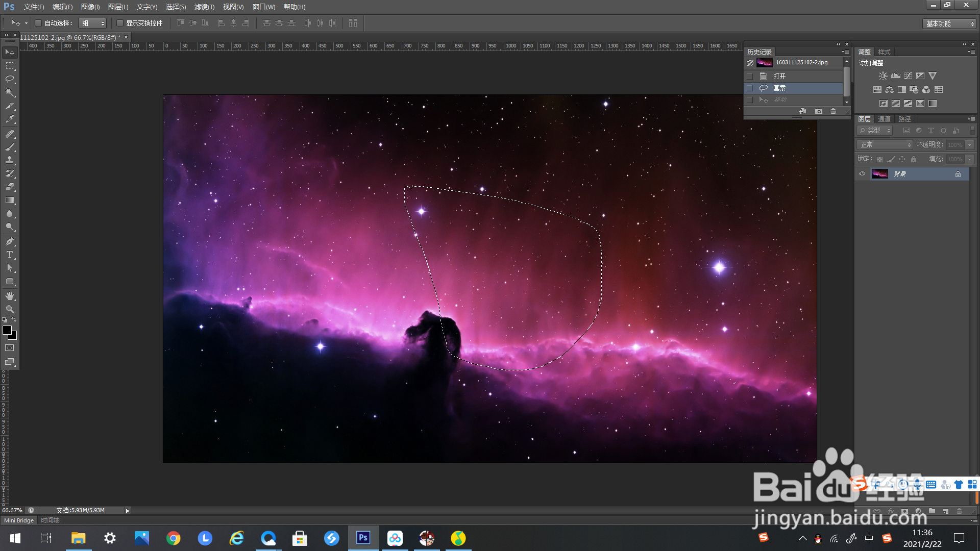
Task: Select the Pen tool
Action: pyautogui.click(x=10, y=241)
